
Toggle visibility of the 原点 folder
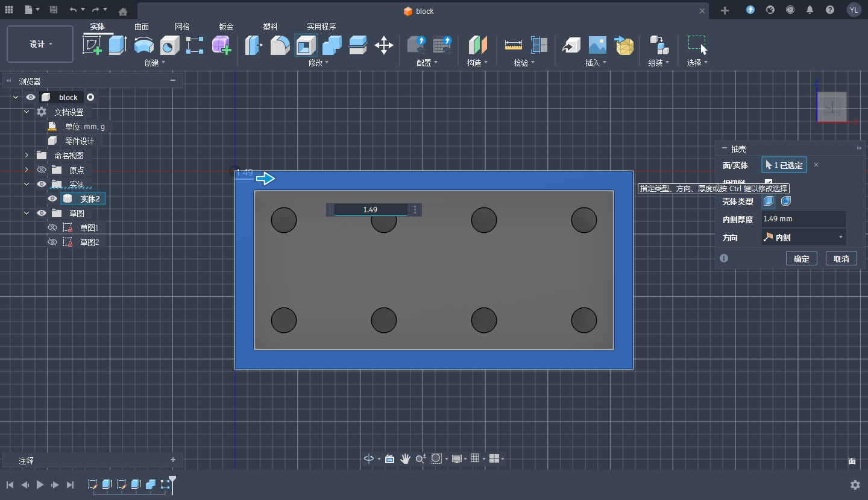pos(42,169)
